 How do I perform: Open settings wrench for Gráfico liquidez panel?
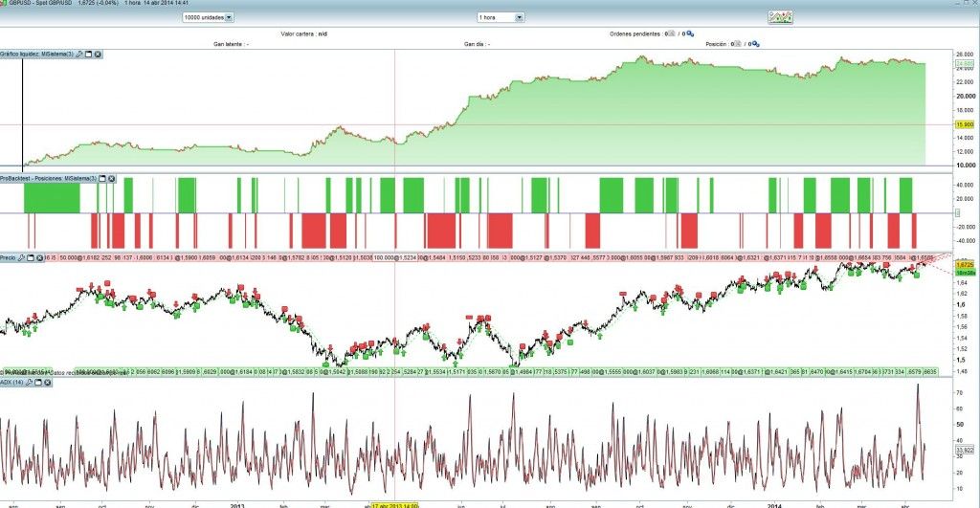pos(79,55)
